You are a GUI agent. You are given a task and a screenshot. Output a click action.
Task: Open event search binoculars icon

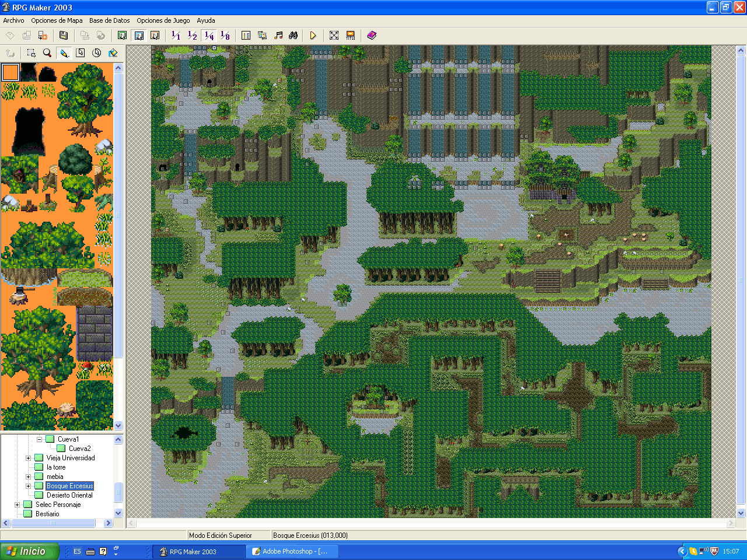point(294,36)
